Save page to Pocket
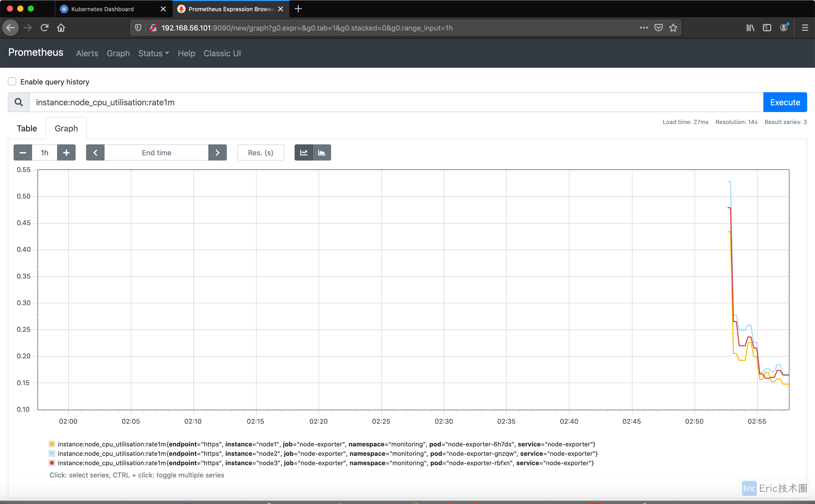Screen dimensions: 815x504 click(659, 28)
